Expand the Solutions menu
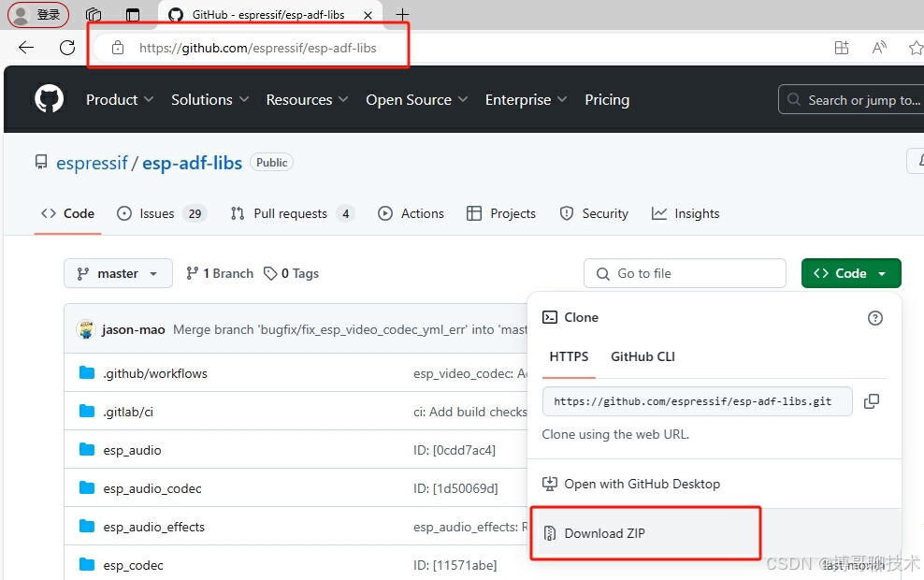The image size is (924, 580). pos(209,99)
